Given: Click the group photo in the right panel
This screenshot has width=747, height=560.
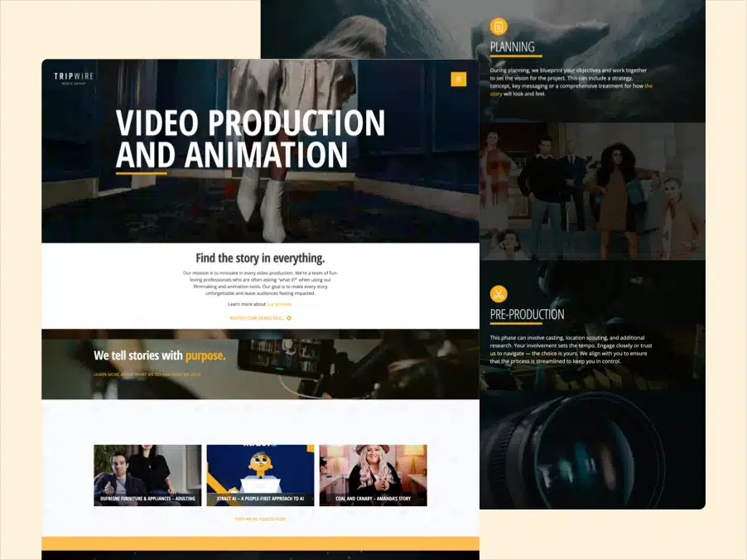Looking at the screenshot, I should click(592, 191).
